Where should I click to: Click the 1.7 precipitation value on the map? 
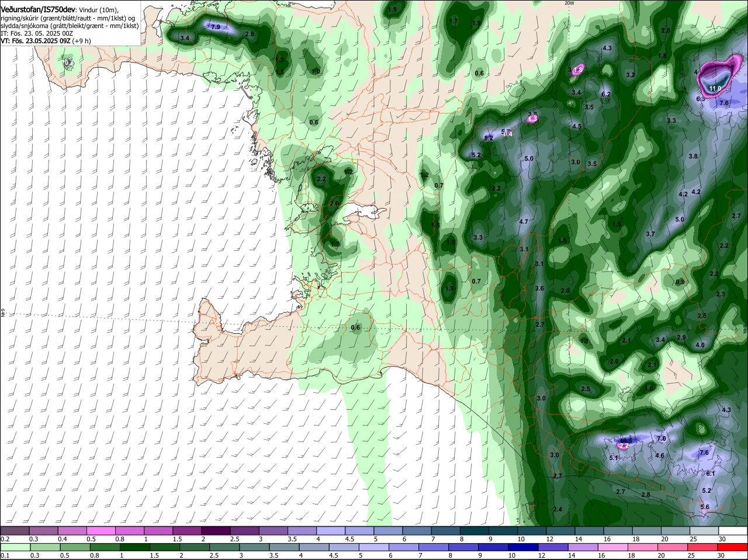453,21
